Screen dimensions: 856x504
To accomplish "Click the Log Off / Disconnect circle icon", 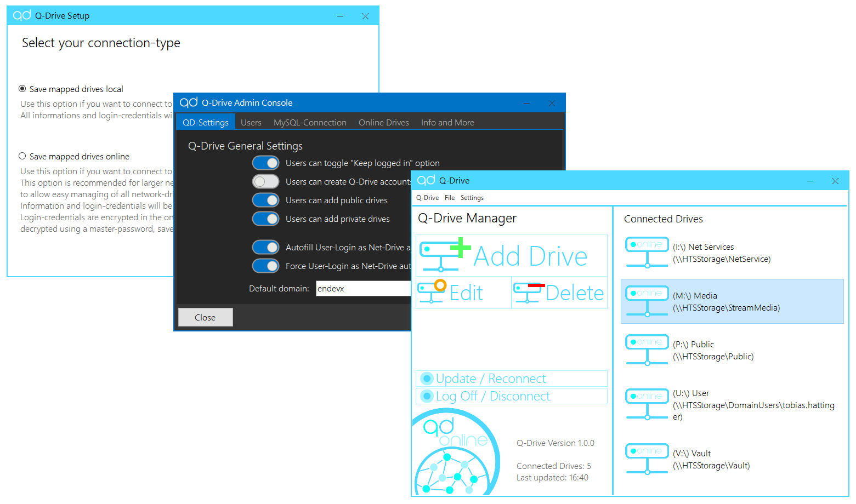I will tap(427, 396).
